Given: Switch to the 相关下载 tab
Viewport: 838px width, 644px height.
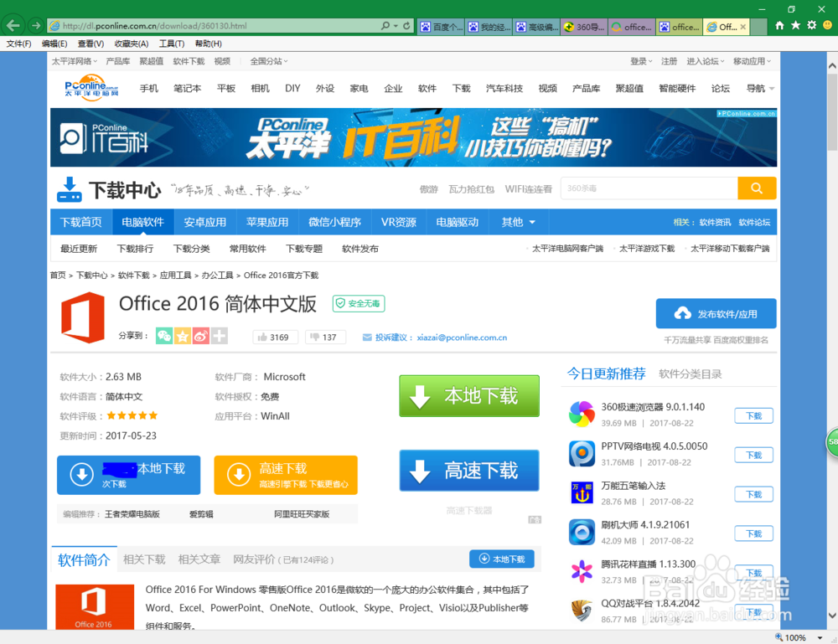Looking at the screenshot, I should click(x=144, y=559).
